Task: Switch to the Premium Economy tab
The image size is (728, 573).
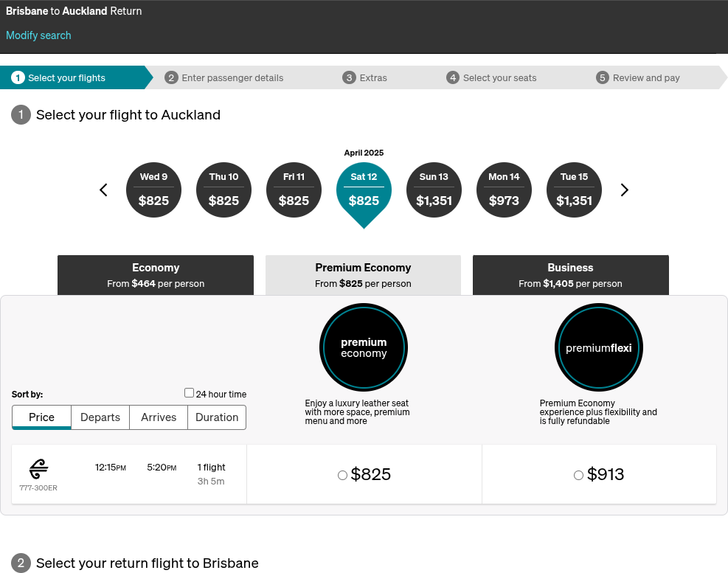Action: click(363, 275)
